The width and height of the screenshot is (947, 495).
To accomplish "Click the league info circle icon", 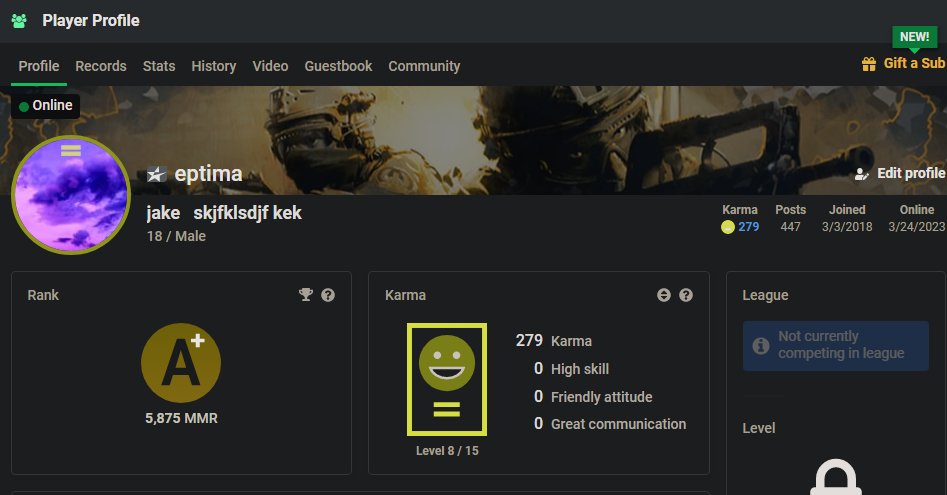I will 761,346.
